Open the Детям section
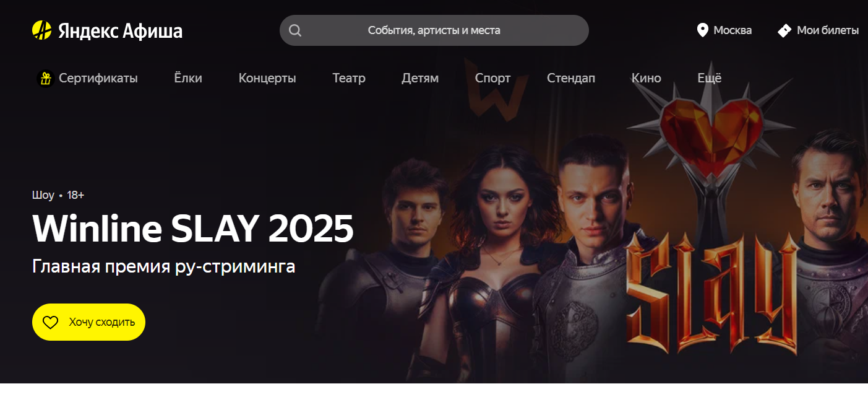The height and width of the screenshot is (402, 868). pyautogui.click(x=420, y=79)
